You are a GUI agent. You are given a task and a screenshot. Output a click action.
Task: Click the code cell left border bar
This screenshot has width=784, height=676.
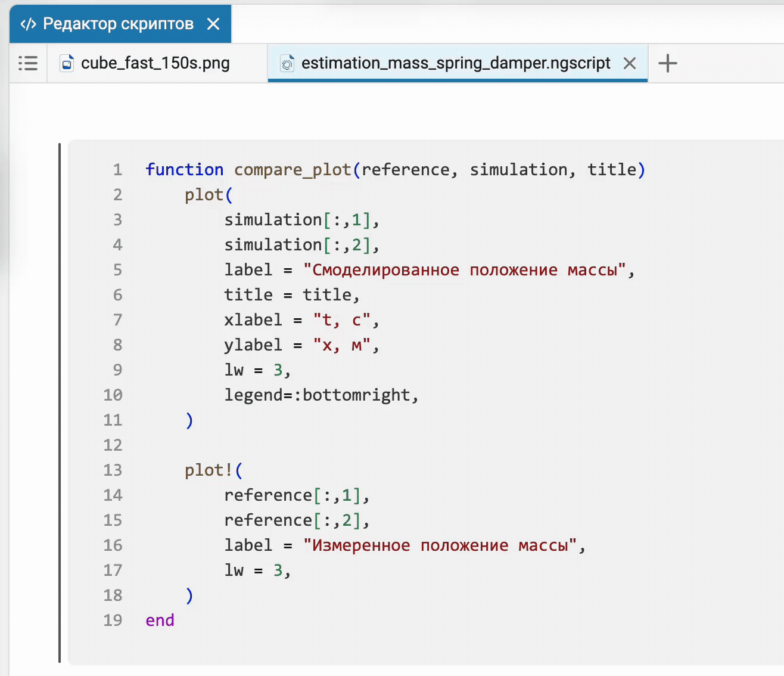(x=60, y=403)
